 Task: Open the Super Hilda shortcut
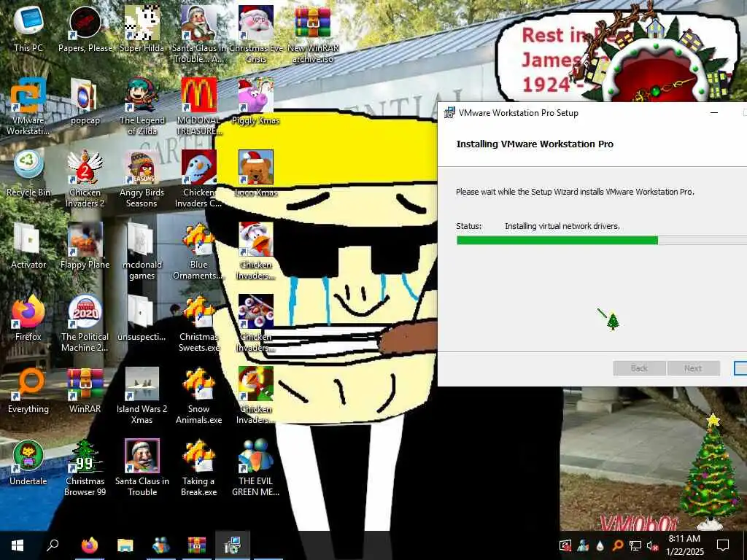tap(142, 28)
